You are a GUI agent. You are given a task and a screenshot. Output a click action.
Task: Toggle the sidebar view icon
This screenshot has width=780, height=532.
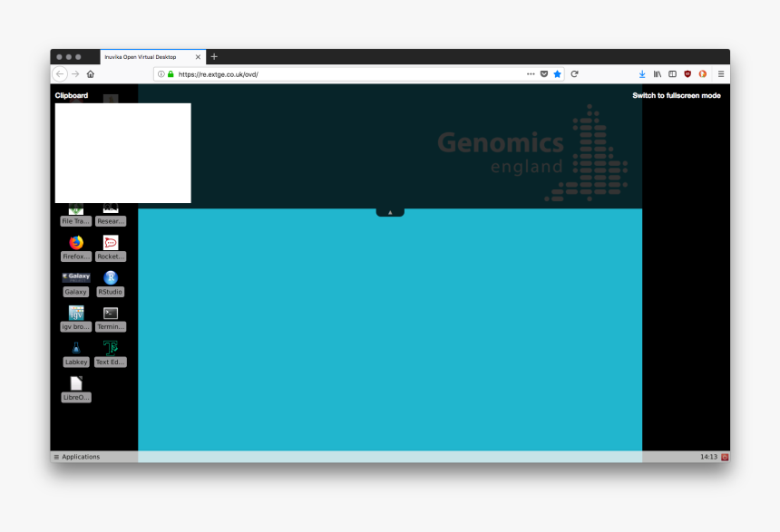pos(673,74)
